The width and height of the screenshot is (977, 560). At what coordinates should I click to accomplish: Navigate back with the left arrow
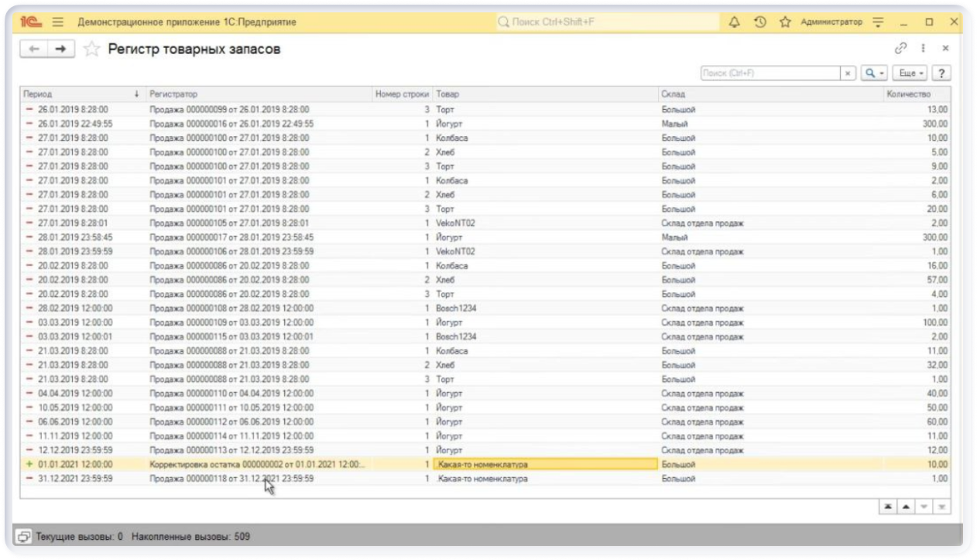(33, 50)
